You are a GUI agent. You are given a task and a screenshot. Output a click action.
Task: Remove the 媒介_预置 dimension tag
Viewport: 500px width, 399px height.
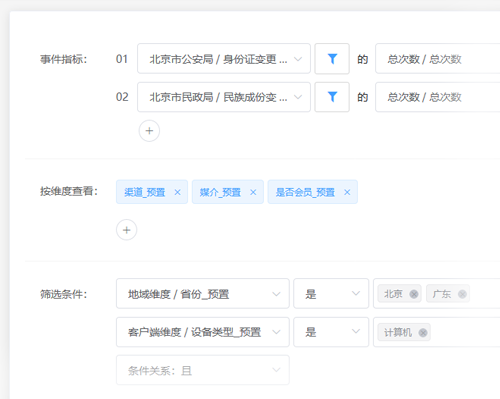click(253, 192)
